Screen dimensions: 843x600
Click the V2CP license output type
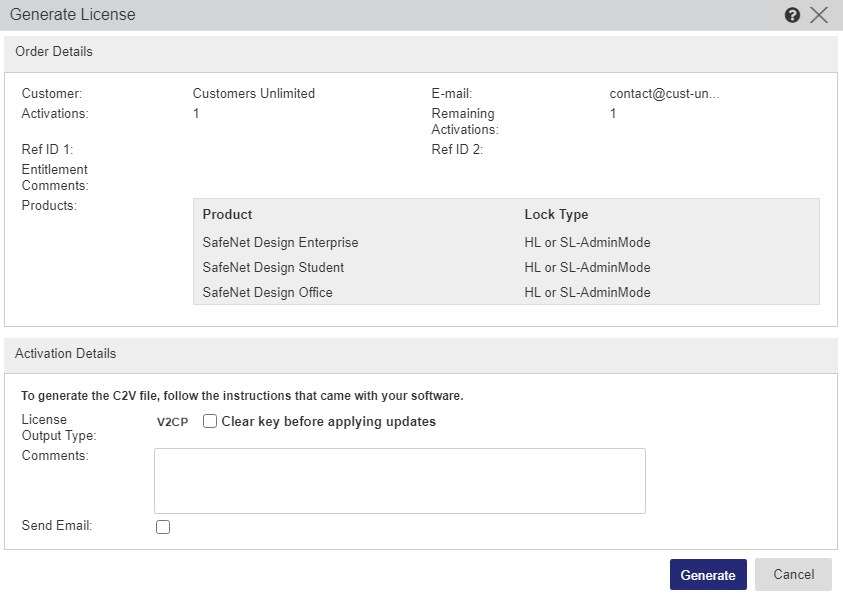172,422
